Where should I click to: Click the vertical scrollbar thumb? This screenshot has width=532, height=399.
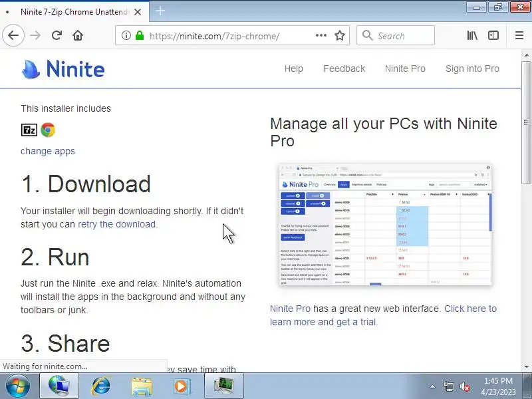(x=526, y=122)
